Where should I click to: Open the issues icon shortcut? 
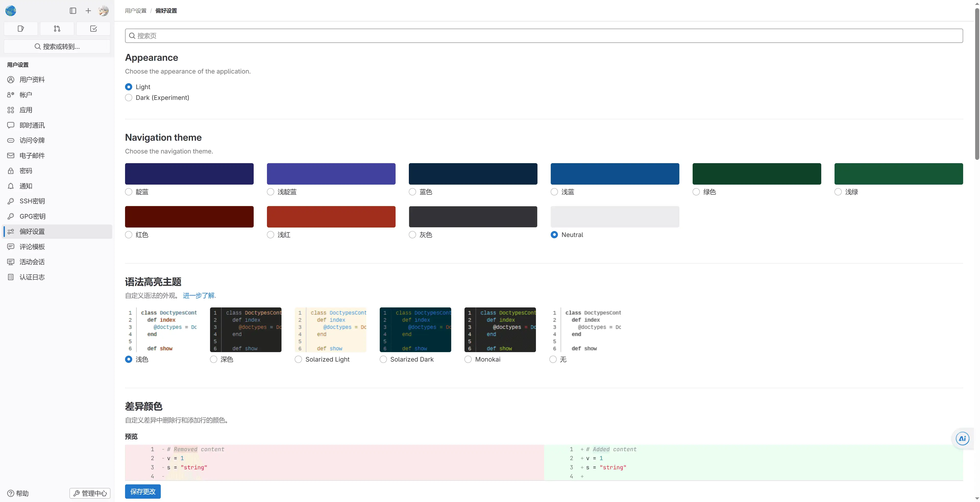(x=21, y=29)
